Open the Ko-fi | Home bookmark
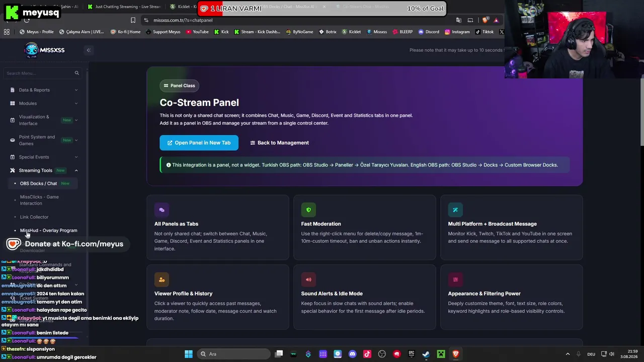 pyautogui.click(x=125, y=32)
